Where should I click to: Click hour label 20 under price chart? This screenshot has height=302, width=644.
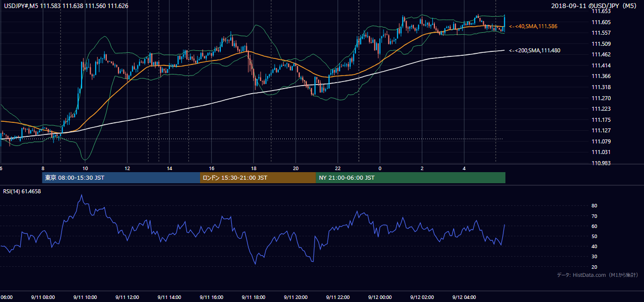pyautogui.click(x=296, y=169)
